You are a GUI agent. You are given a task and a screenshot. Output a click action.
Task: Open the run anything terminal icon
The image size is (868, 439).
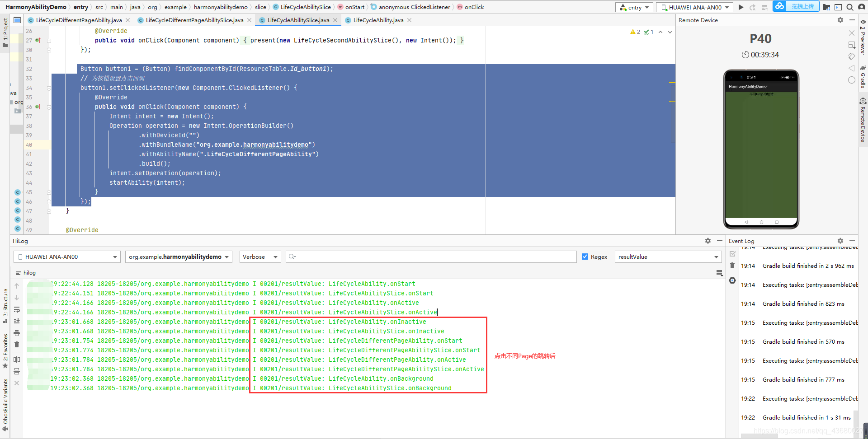[838, 7]
